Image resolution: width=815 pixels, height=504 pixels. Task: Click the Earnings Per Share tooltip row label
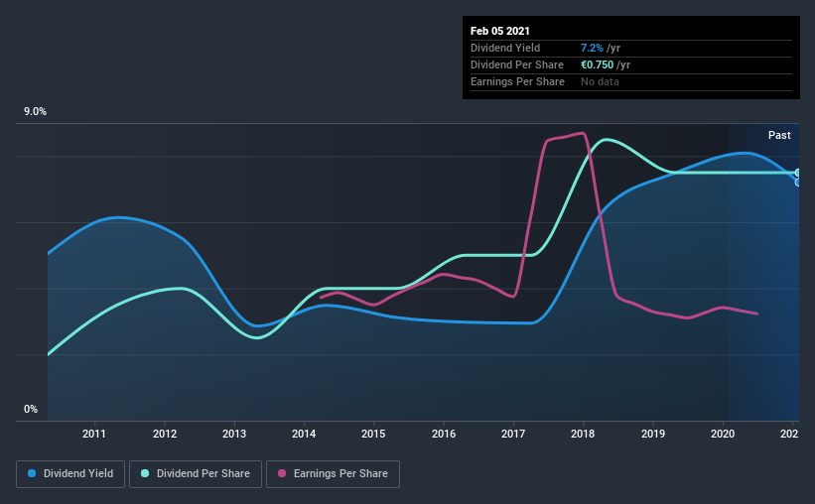point(518,81)
